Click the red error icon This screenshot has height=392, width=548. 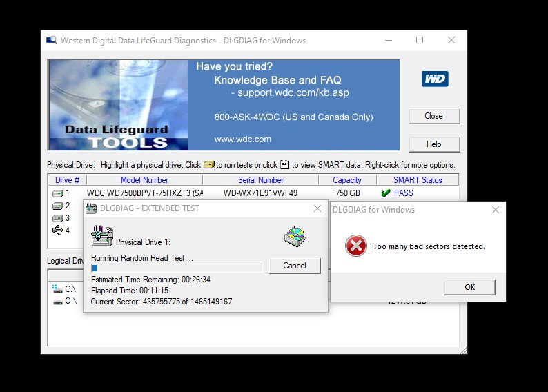point(355,246)
